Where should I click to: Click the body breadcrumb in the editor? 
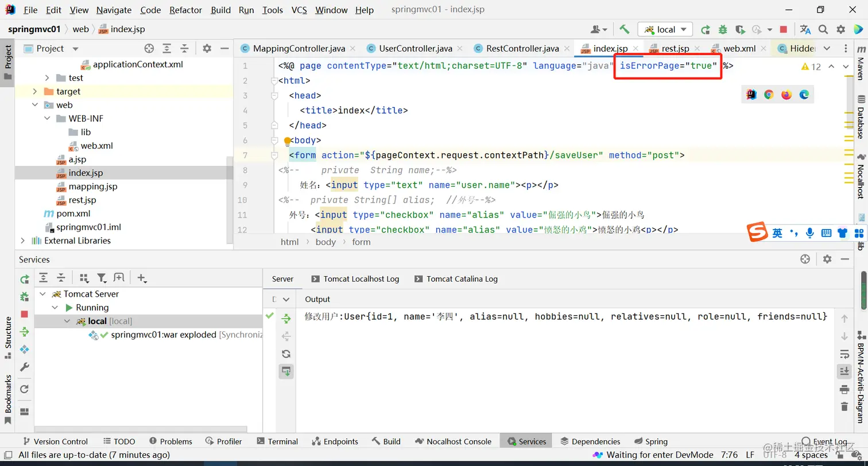(325, 242)
